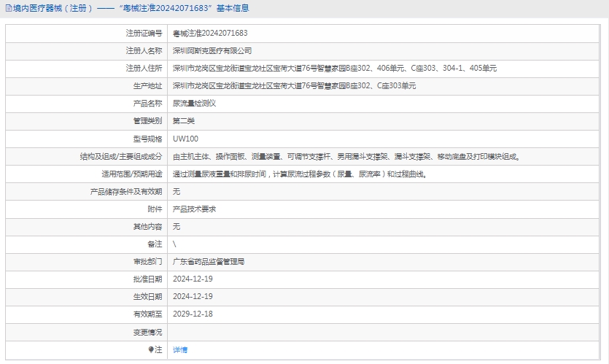
Task: Click expiry date 2029-12-18
Action: [193, 314]
